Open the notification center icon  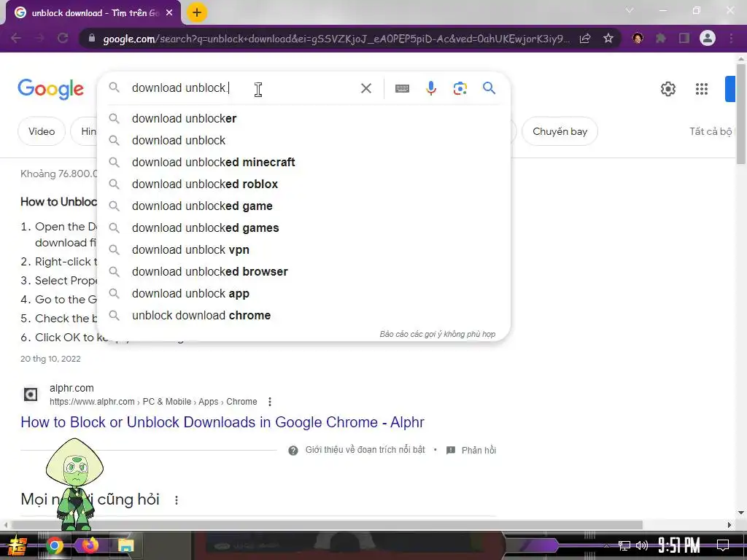[x=723, y=545]
